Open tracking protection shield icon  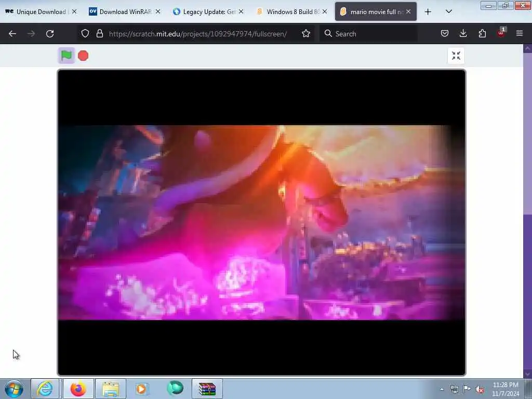(85, 33)
